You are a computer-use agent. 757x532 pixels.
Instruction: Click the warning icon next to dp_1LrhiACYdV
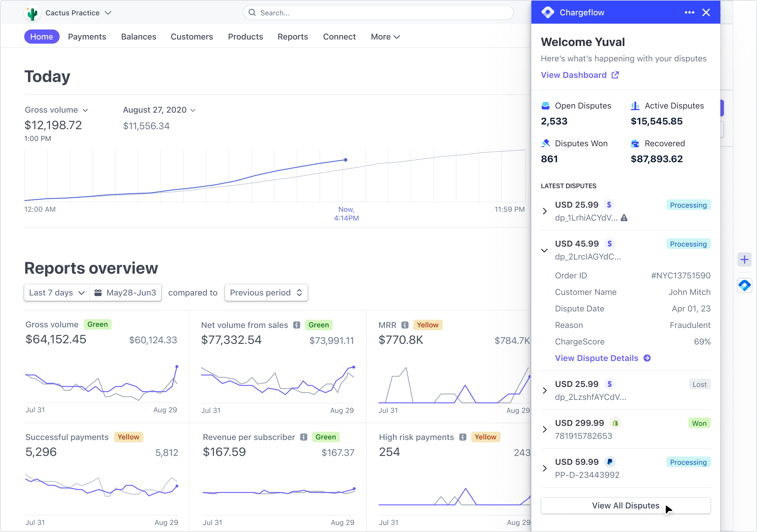pos(625,218)
